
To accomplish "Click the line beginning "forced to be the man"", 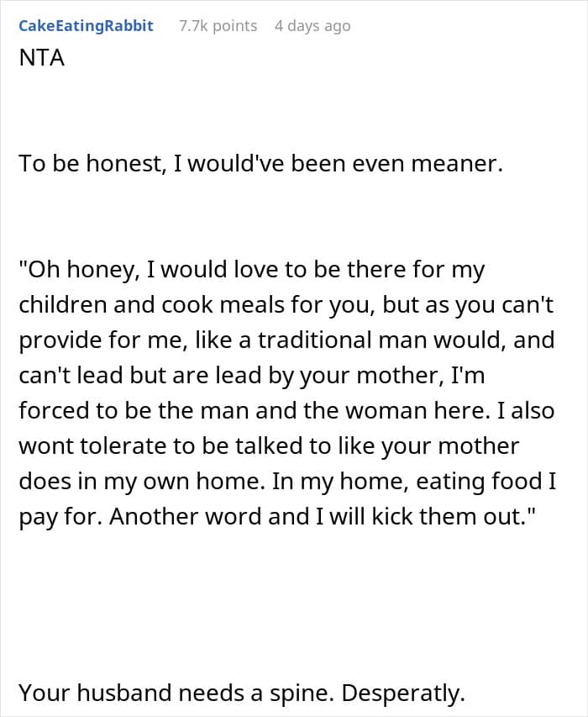I will (x=286, y=410).
